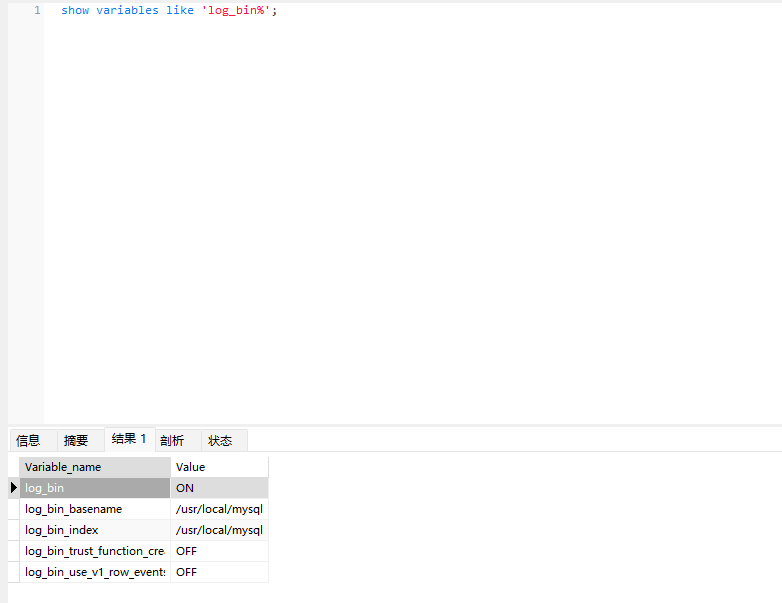Select the log_bin_use_v1_row_event cell
This screenshot has height=603, width=782.
tap(95, 572)
